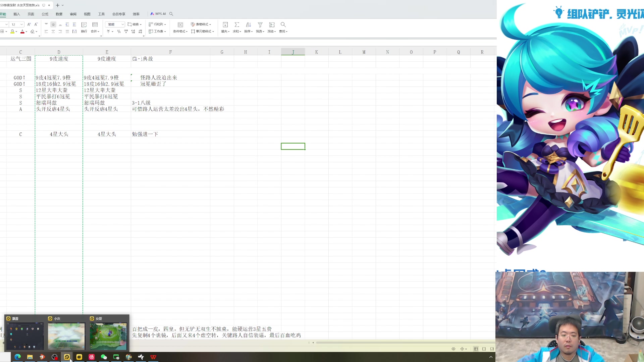Align text to bottom of cell
Image resolution: width=644 pixels, height=362 pixels.
[60, 24]
